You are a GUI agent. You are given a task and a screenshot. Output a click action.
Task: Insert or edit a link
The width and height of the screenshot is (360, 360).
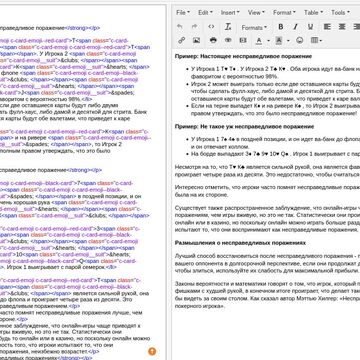[x=181, y=40]
